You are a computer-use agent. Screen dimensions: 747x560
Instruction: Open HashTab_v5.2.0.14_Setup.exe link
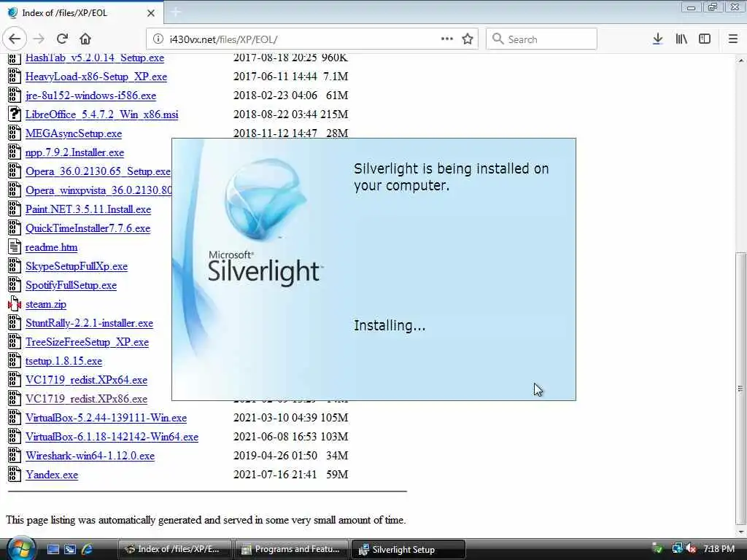(95, 58)
